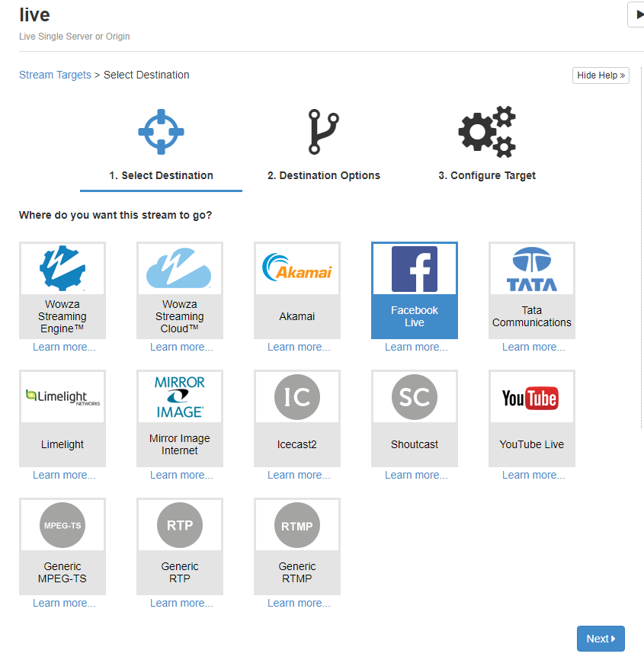Open Learn more under Facebook Live
Image resolution: width=644 pixels, height=660 pixels.
[x=416, y=347]
